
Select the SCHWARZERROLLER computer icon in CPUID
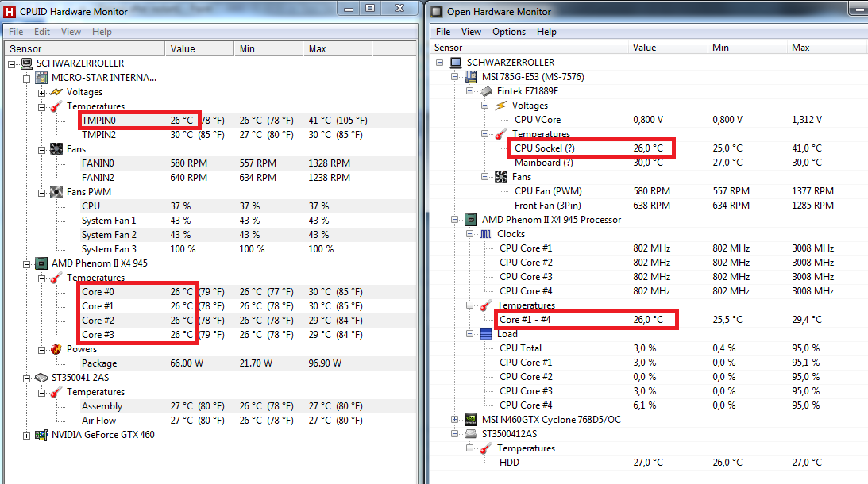(x=26, y=63)
